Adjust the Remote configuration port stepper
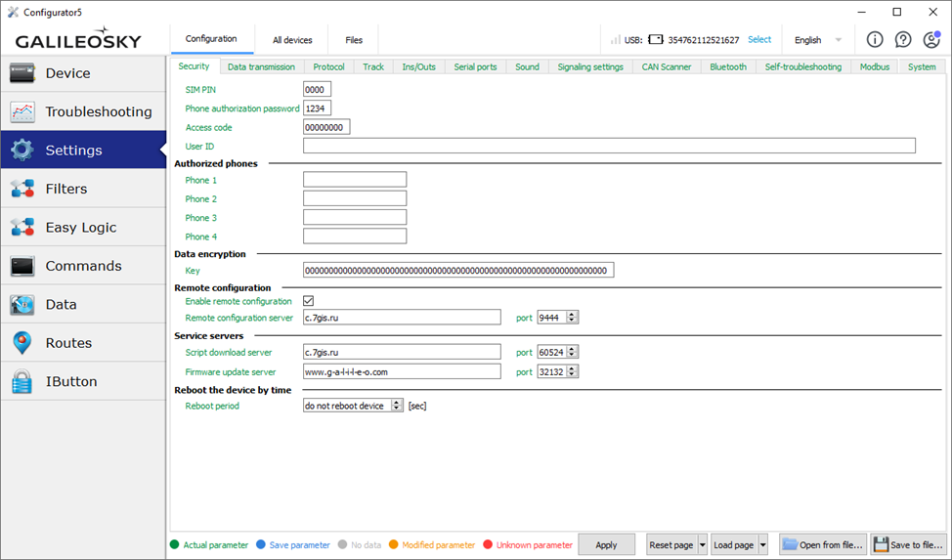This screenshot has height=560, width=952. [x=573, y=318]
